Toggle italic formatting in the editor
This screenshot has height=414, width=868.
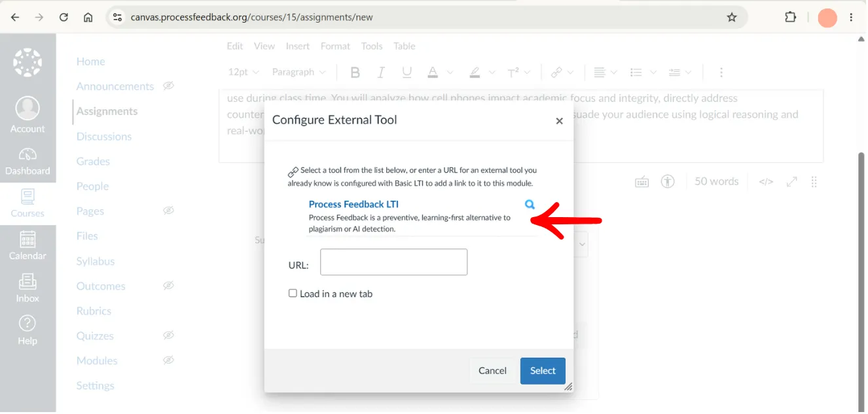point(381,73)
